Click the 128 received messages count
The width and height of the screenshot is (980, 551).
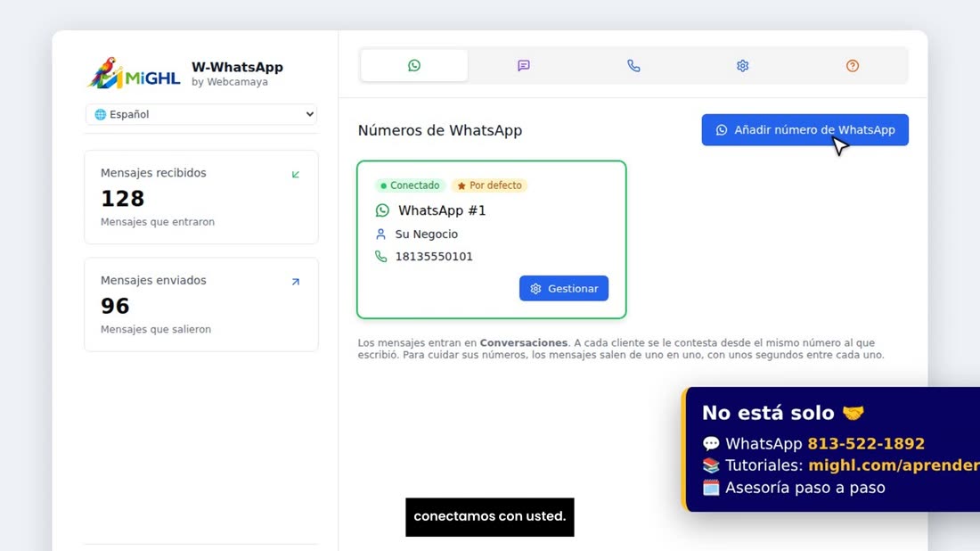[123, 198]
